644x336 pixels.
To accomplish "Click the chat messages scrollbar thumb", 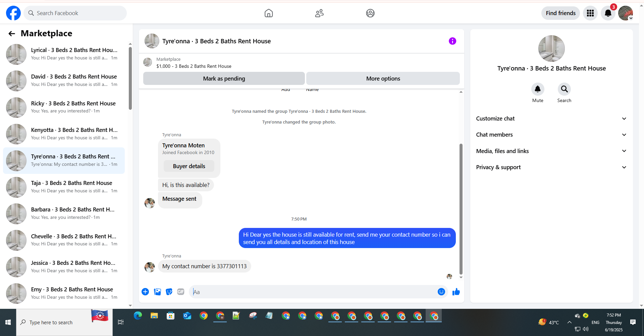I will click(x=461, y=209).
